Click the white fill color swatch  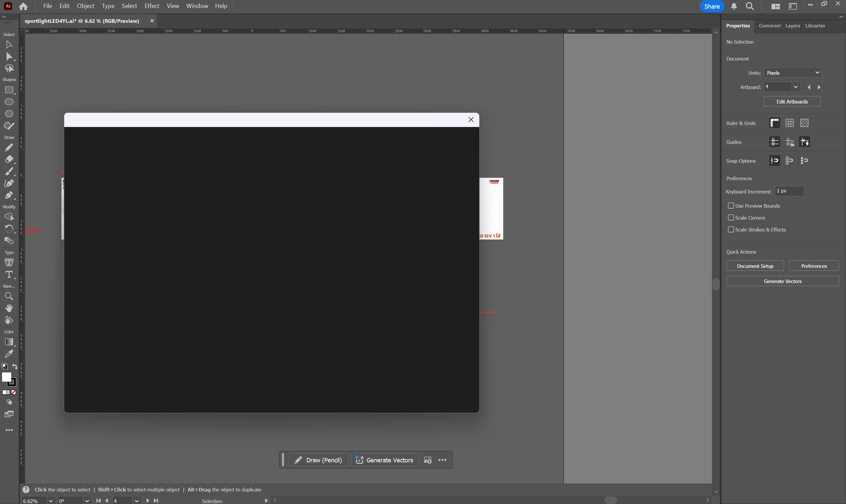(7, 377)
